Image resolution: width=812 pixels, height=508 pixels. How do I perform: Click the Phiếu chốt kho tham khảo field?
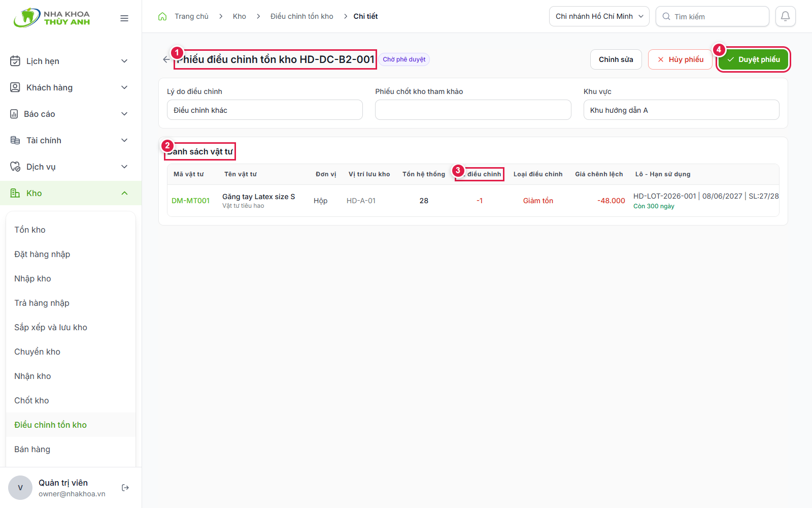pos(473,110)
